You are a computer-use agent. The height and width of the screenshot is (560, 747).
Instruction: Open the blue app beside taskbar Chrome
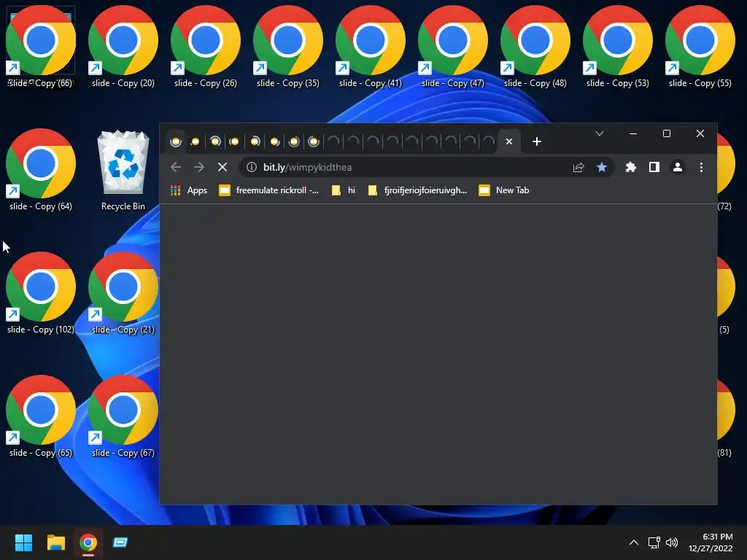(120, 542)
